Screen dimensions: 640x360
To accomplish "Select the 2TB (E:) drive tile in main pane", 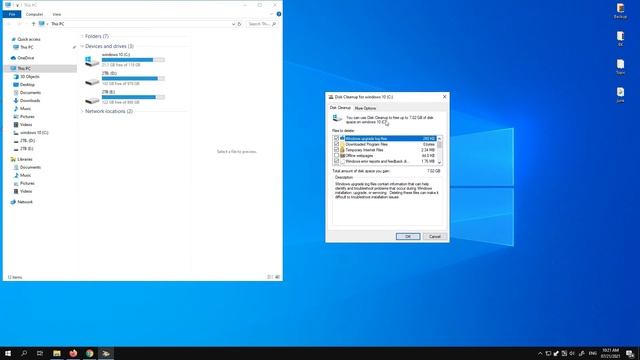I will 125,97.
